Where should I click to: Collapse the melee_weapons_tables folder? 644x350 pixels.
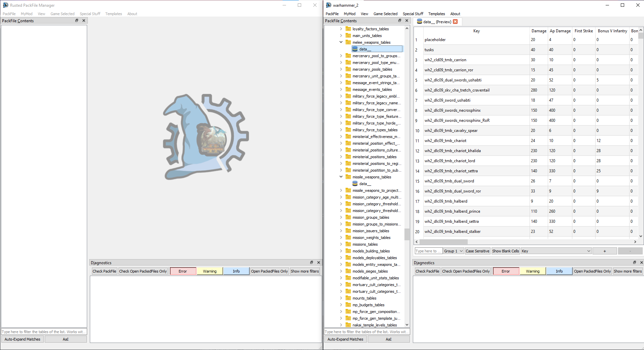(341, 42)
